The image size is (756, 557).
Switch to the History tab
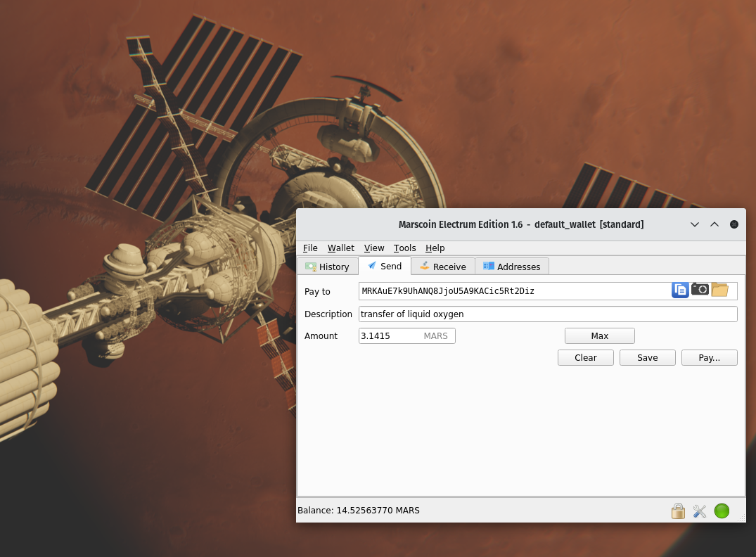click(x=327, y=267)
